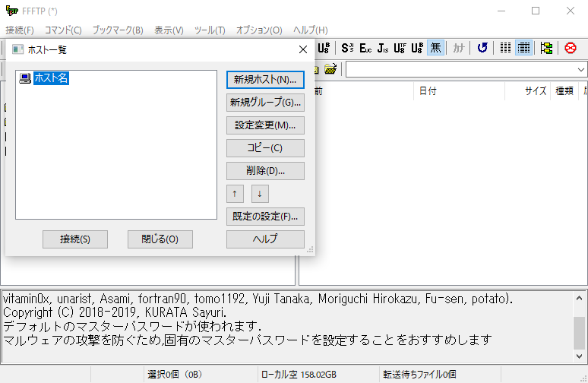Screen dimensions: 588x383
Task: Click the log line starting 'vitamin0x, unarist'
Action: [258, 299]
